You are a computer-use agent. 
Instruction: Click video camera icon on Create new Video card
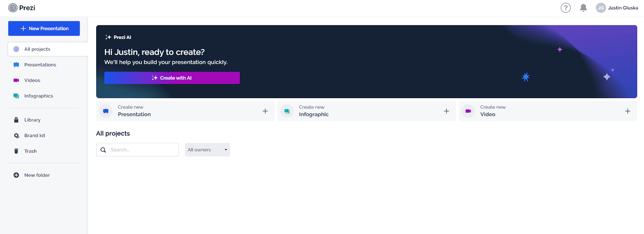pyautogui.click(x=468, y=111)
